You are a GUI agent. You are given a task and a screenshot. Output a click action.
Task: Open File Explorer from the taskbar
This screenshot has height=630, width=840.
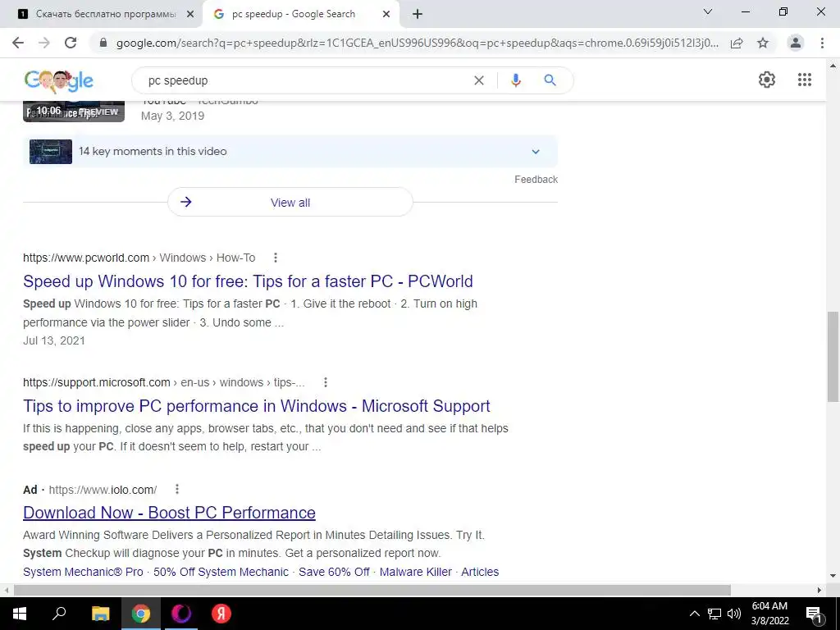(x=100, y=614)
